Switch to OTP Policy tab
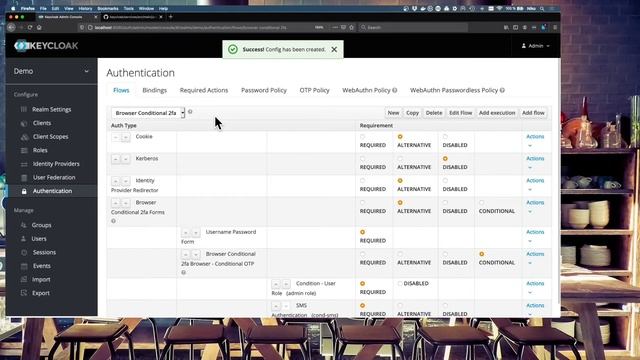 314,90
